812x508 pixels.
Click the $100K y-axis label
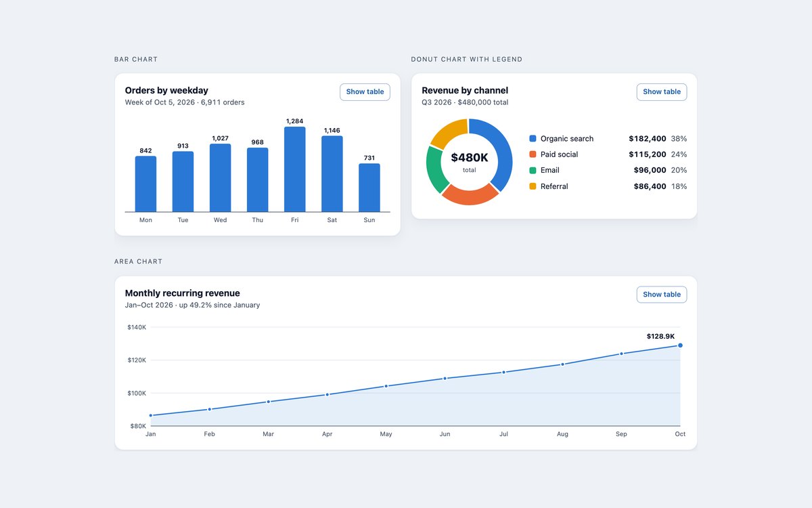pos(137,394)
